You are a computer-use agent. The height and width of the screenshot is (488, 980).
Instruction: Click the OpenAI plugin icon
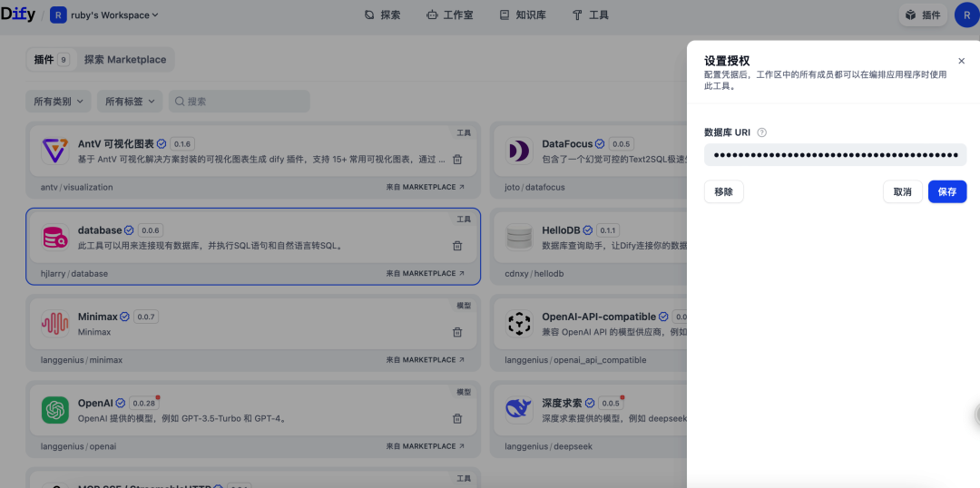coord(55,410)
